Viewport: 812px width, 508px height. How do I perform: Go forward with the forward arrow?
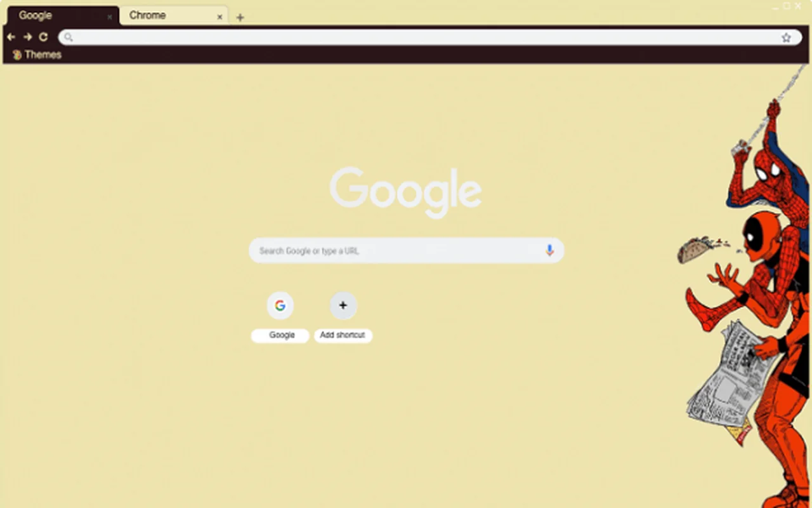tap(27, 37)
